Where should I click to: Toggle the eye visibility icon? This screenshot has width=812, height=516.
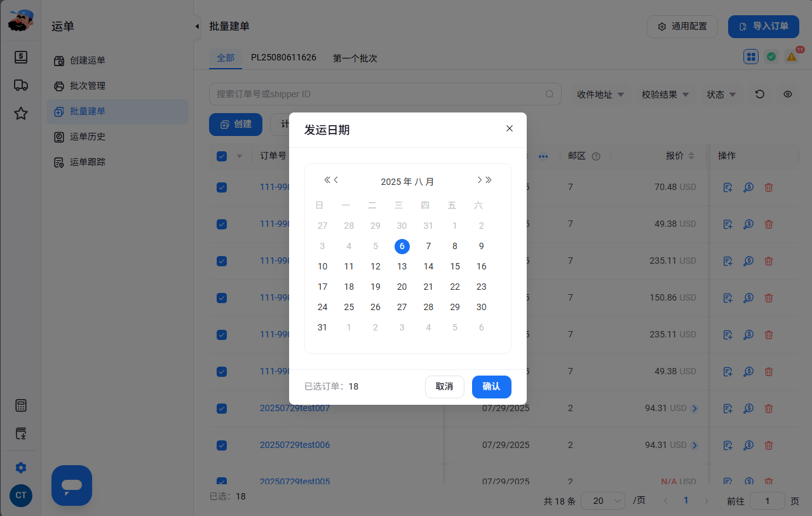(788, 94)
